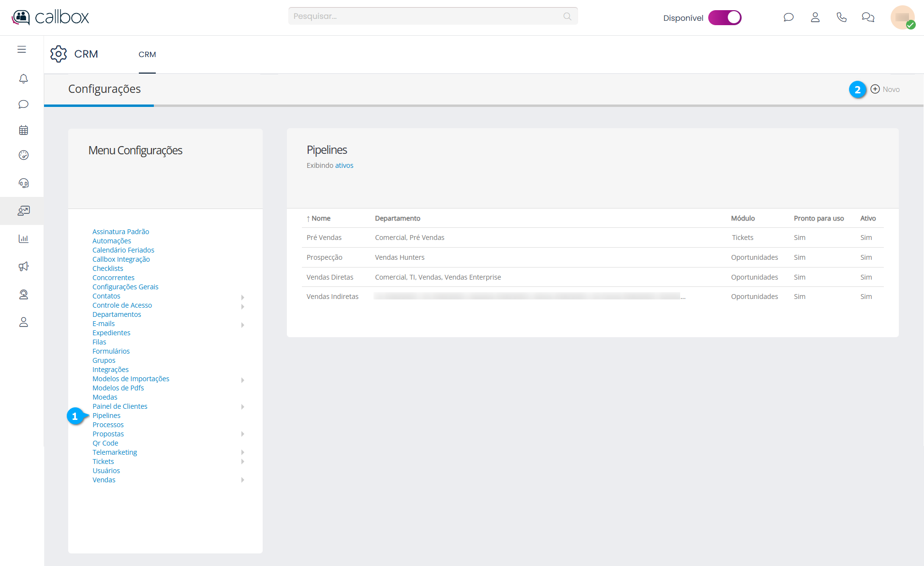Open Pipelines in the settings menu
Viewport: 924px width, 566px height.
106,416
